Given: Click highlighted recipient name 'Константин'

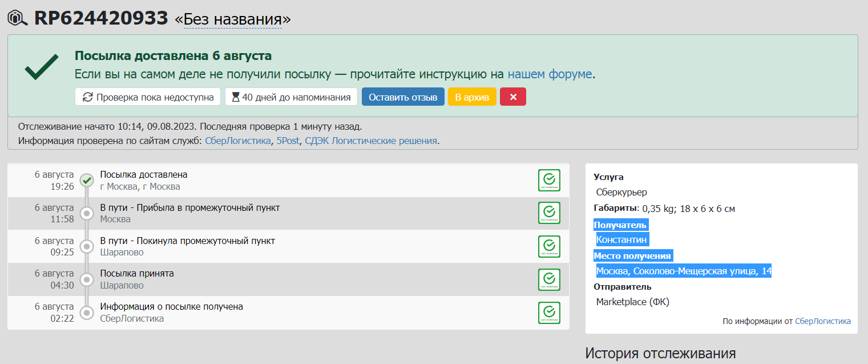Looking at the screenshot, I should [621, 239].
